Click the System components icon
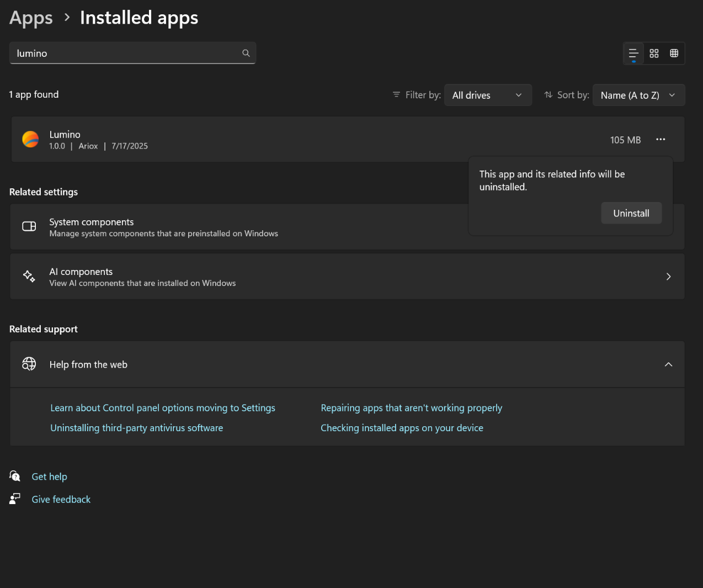703x588 pixels. click(x=29, y=226)
